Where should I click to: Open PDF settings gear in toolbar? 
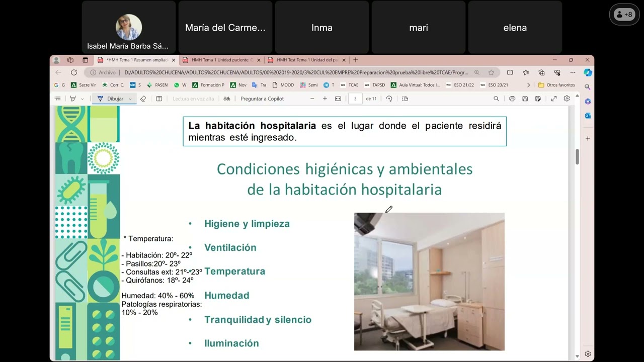coord(567,99)
